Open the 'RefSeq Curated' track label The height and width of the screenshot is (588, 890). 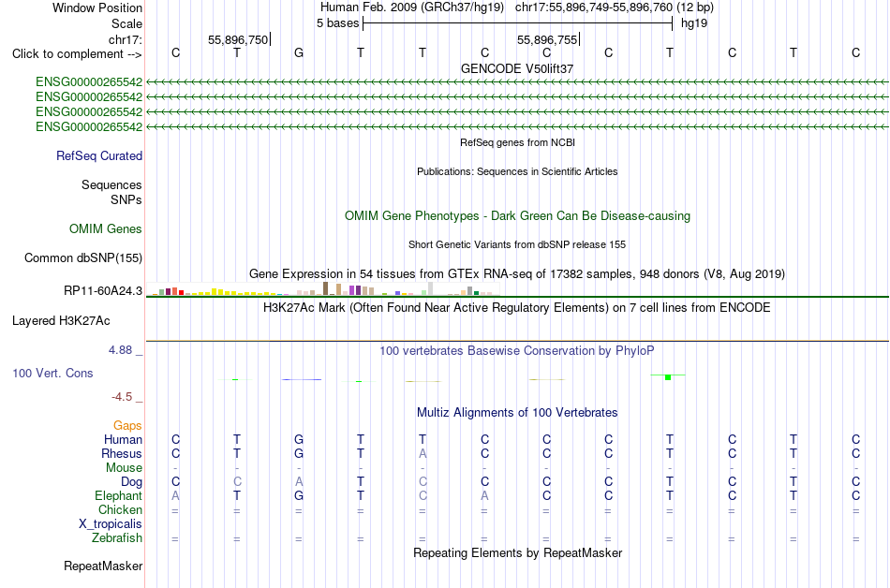coord(99,156)
